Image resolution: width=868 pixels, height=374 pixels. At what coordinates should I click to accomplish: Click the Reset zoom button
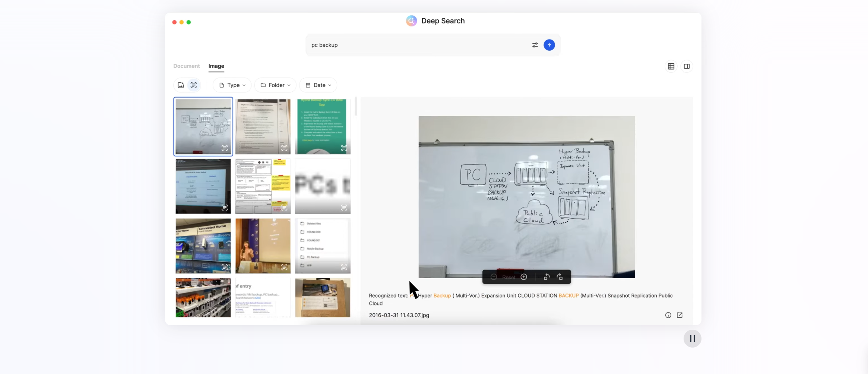pos(509,277)
